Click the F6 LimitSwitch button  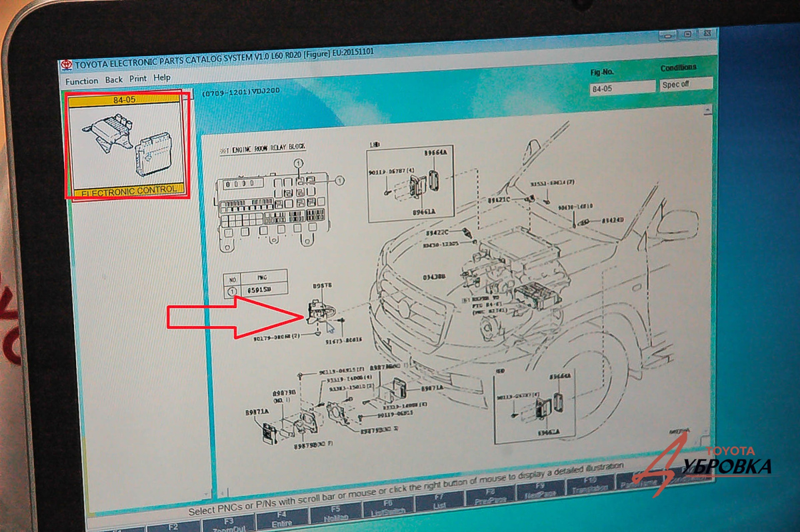pos(388,507)
